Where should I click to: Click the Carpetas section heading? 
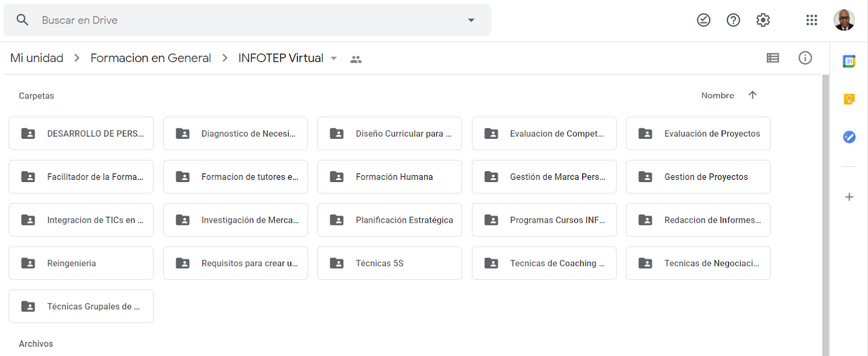36,96
